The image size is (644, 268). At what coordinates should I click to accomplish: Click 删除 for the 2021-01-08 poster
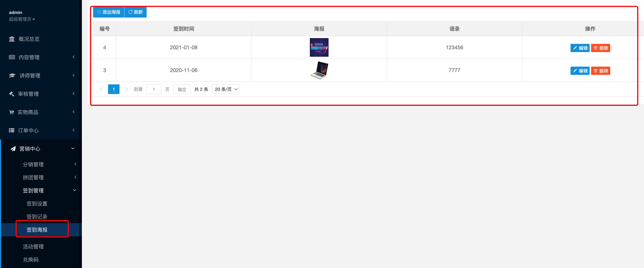point(600,48)
